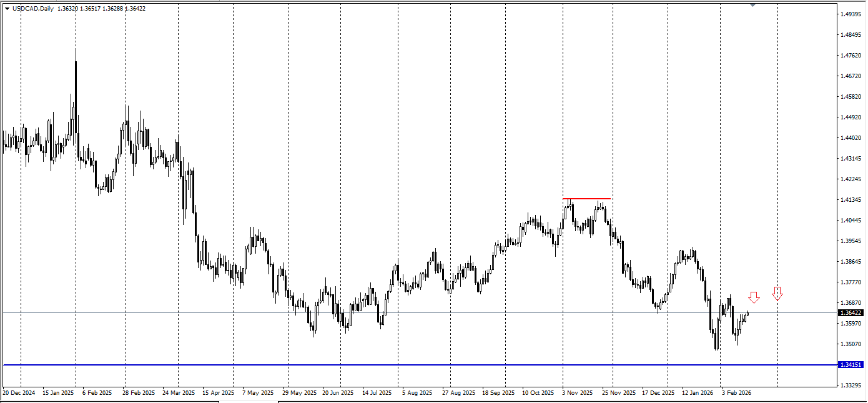The height and width of the screenshot is (403, 868).
Task: Click the 1.38645 price scale value
Action: [852, 262]
